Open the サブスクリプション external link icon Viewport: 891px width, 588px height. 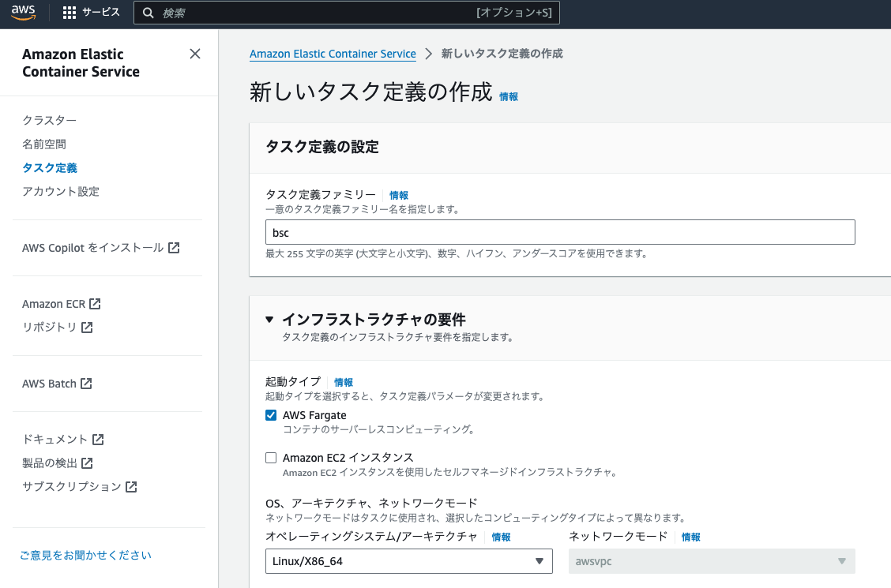pos(132,487)
